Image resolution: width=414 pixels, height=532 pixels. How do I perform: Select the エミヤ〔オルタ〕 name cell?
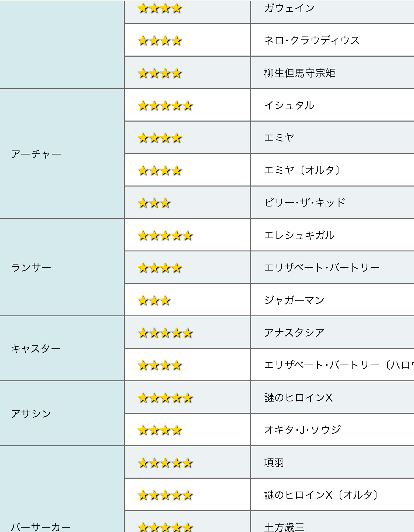pos(302,170)
